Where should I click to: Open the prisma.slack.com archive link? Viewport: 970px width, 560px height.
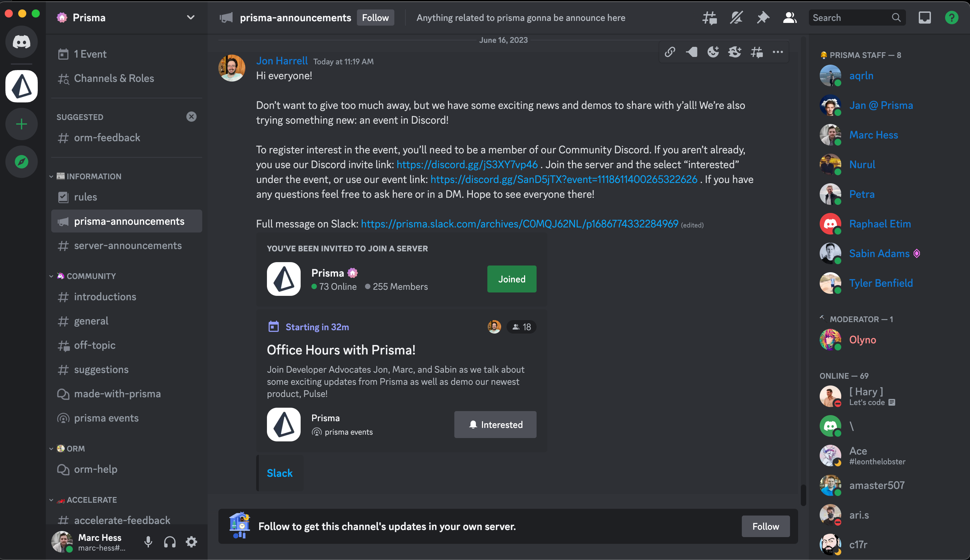click(x=519, y=224)
